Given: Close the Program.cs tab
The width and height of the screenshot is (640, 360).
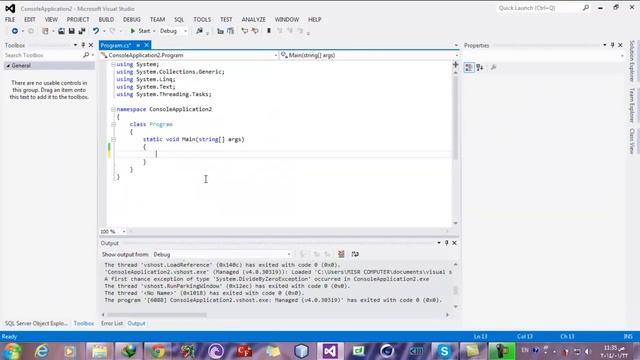Looking at the screenshot, I should tap(146, 45).
